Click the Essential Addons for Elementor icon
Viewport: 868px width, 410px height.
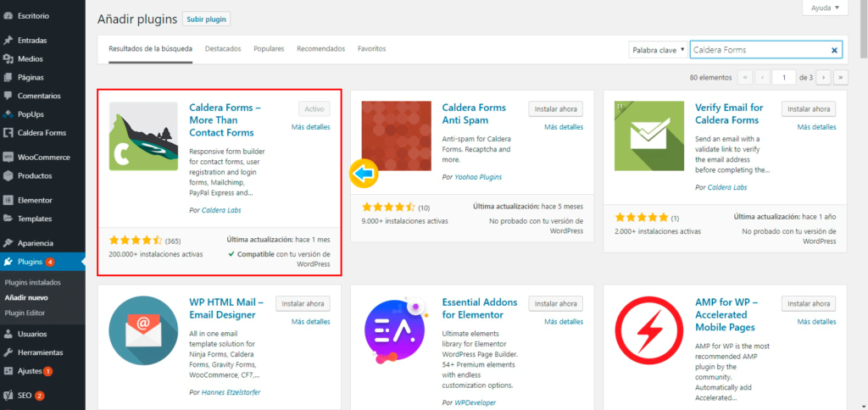pyautogui.click(x=396, y=330)
